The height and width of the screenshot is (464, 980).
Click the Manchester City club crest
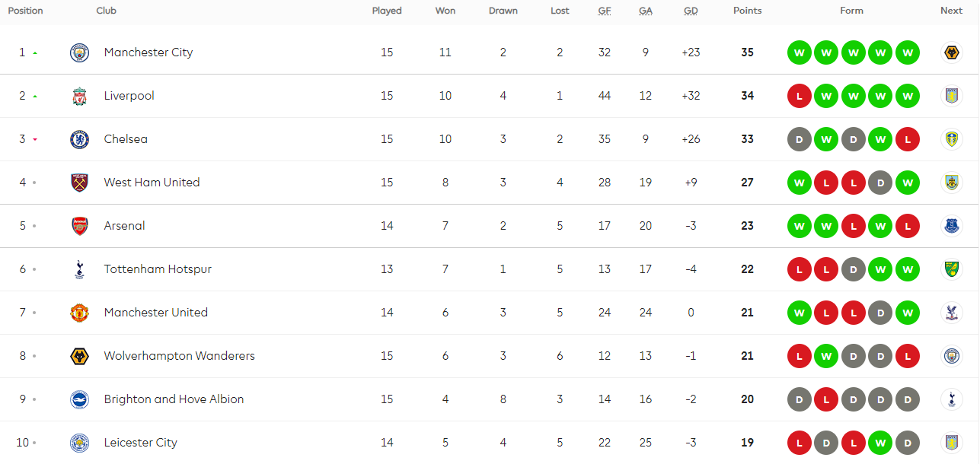(x=79, y=52)
